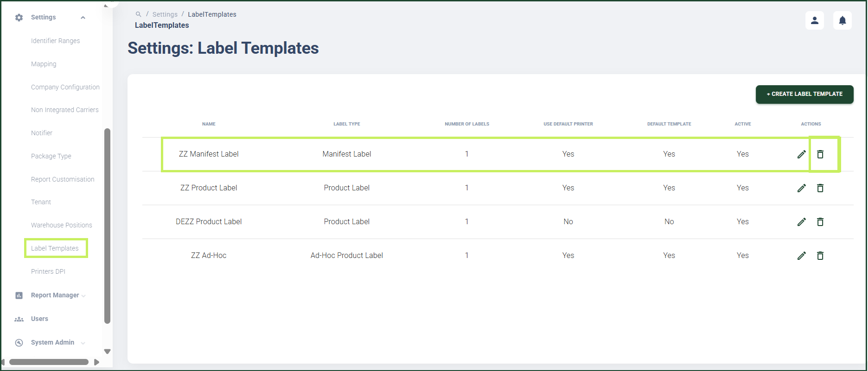
Task: Edit the ZZ Manifest Label template
Action: click(x=801, y=154)
